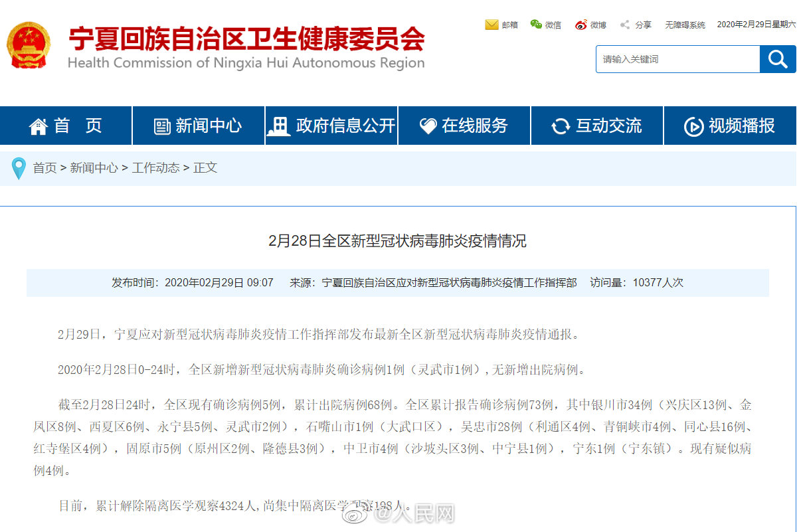Click the 微信 WeChat icon
This screenshot has height=532, width=799.
[x=536, y=25]
